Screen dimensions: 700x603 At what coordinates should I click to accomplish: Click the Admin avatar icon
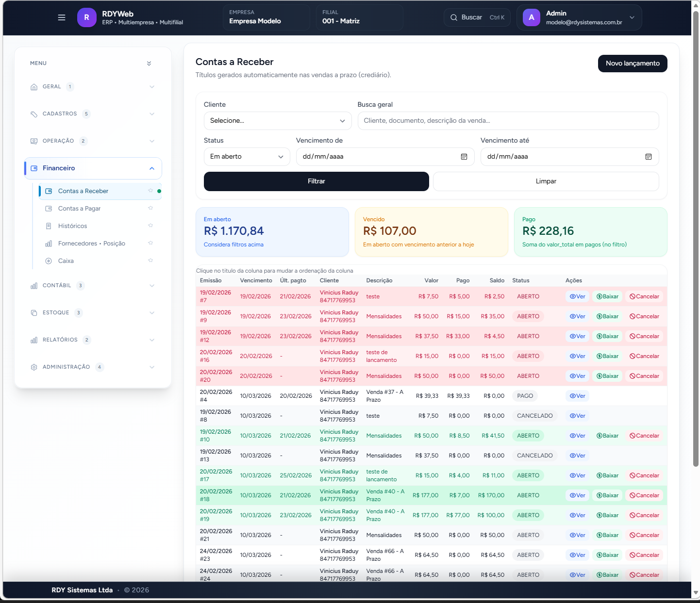532,17
